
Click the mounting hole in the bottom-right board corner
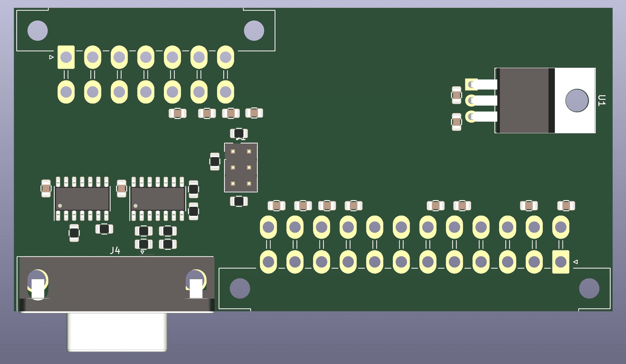589,288
